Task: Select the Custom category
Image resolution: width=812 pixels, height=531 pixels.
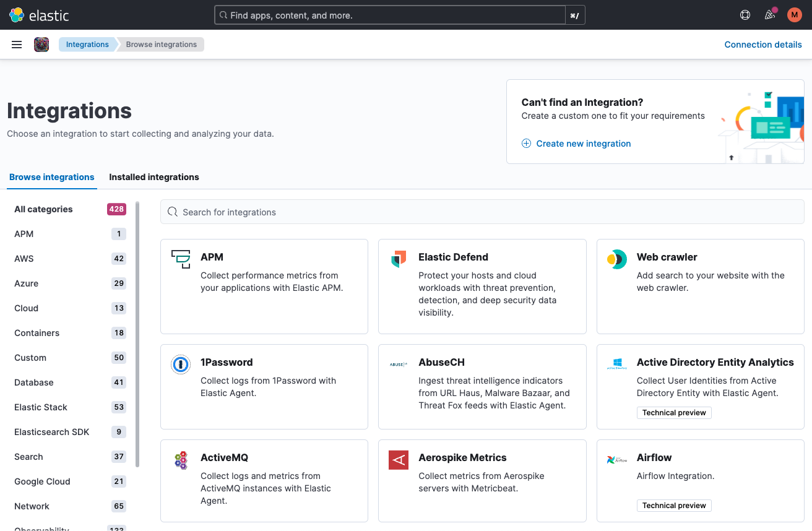Action: [70, 358]
